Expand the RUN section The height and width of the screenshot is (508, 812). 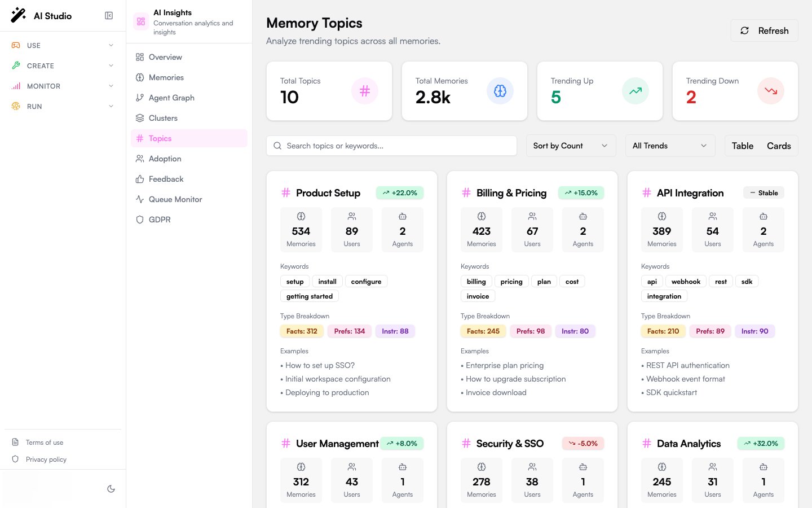(x=63, y=106)
